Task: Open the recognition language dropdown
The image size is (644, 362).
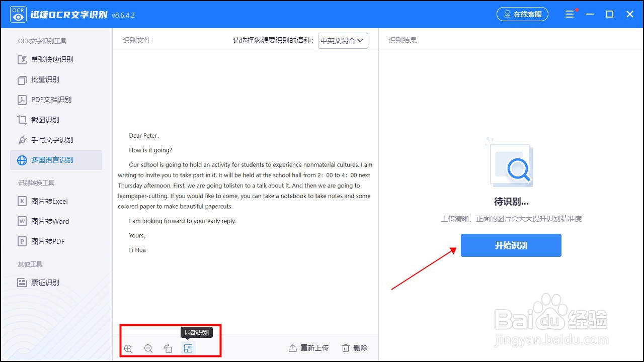Action: coord(343,40)
